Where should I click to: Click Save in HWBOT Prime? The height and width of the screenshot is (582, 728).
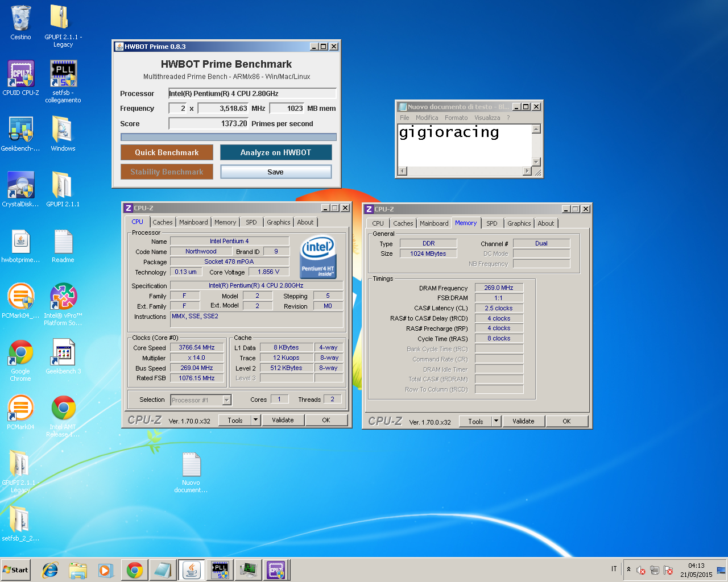[276, 172]
